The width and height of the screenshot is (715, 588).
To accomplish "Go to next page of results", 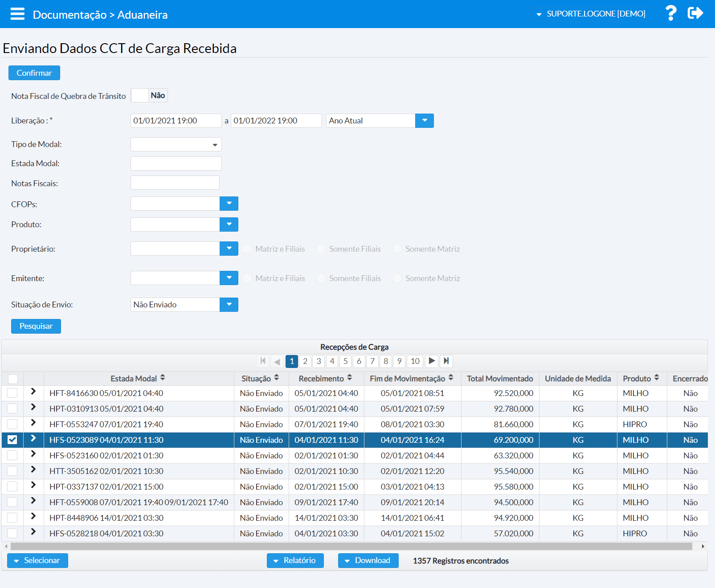I will click(432, 361).
